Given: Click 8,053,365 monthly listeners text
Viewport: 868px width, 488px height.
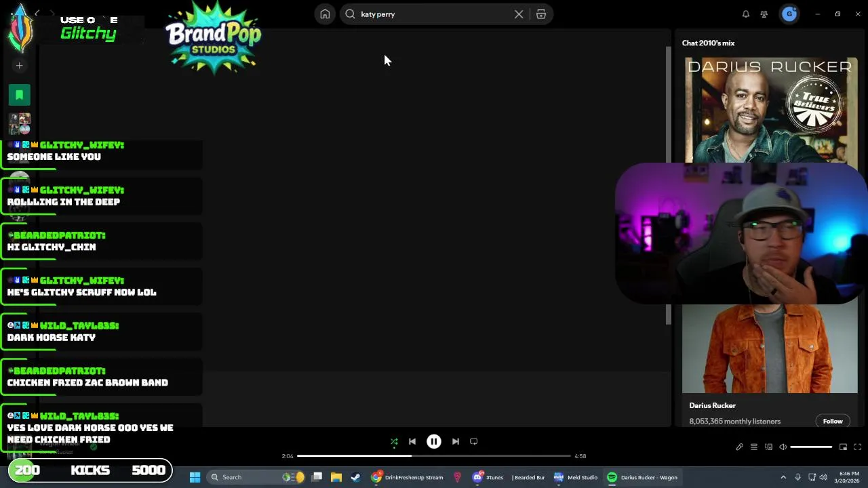Looking at the screenshot, I should pyautogui.click(x=734, y=422).
